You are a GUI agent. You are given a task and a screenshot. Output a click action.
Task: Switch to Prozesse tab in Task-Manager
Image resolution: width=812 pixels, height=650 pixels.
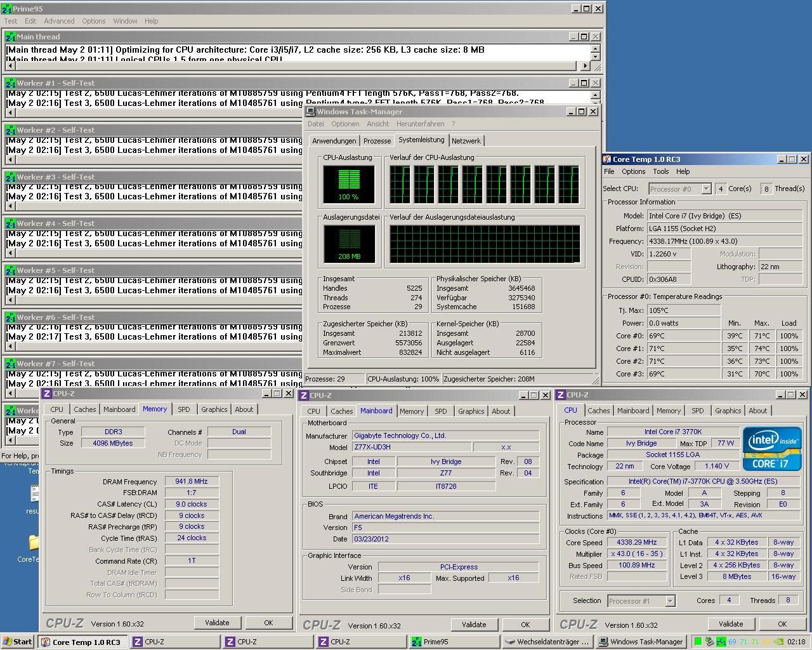click(x=377, y=141)
